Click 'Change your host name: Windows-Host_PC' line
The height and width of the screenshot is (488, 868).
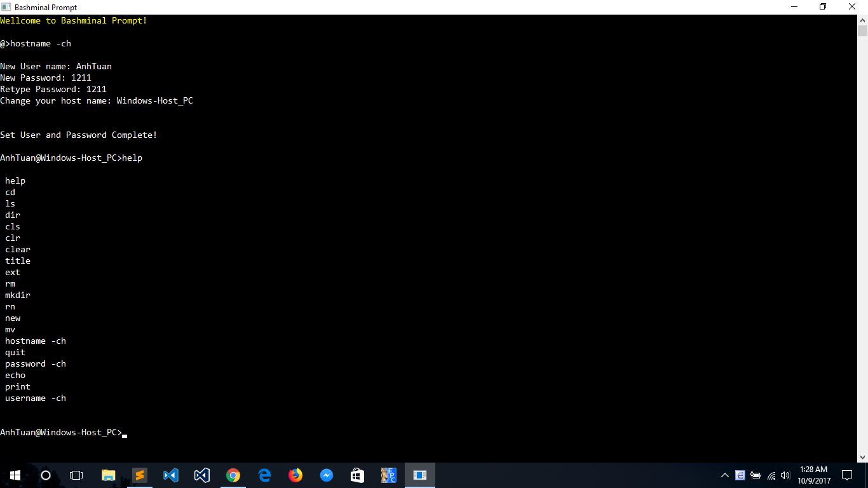coord(97,100)
